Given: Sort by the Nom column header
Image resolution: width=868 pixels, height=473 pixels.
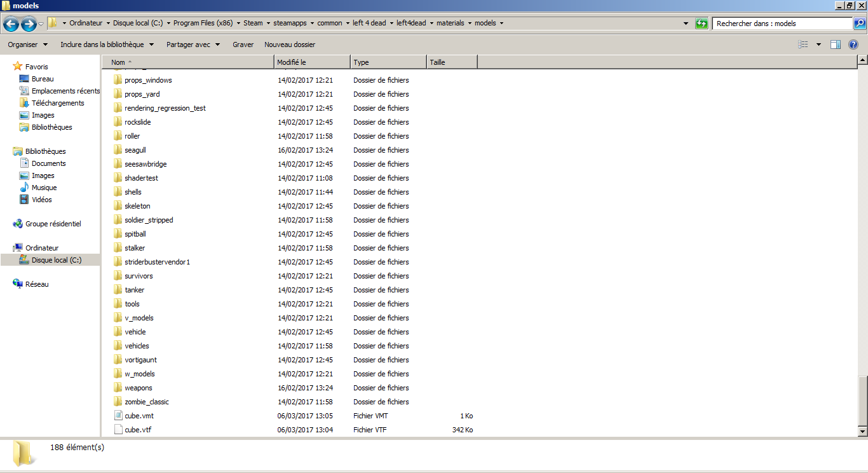Looking at the screenshot, I should coord(188,62).
